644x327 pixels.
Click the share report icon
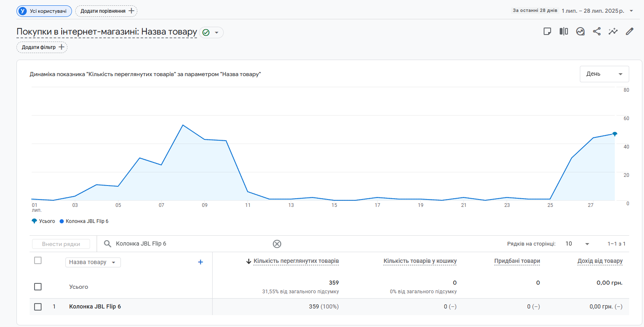point(597,31)
